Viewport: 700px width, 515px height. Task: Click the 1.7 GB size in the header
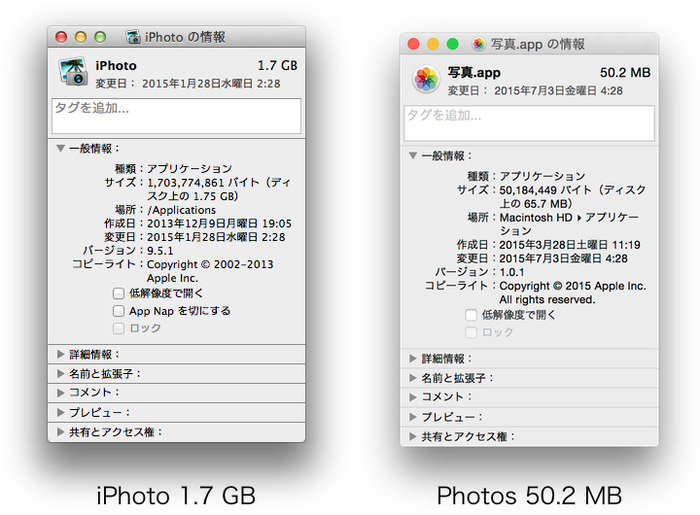[277, 66]
